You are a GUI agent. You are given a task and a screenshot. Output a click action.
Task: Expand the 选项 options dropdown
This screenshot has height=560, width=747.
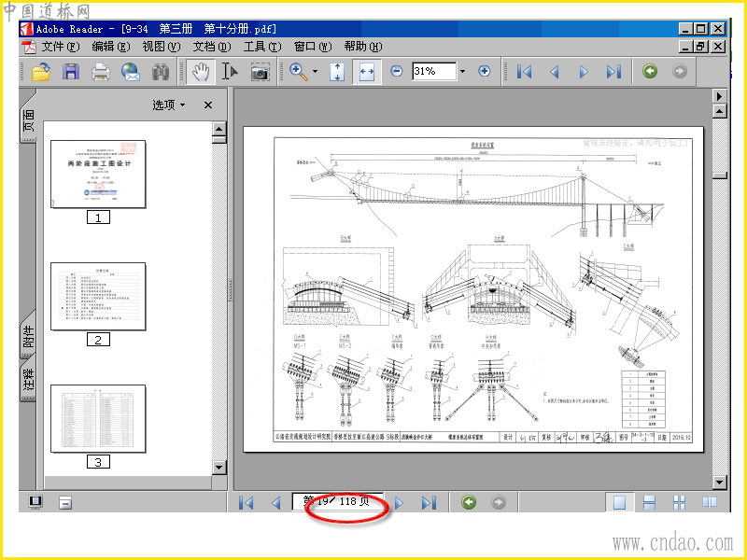[x=169, y=105]
